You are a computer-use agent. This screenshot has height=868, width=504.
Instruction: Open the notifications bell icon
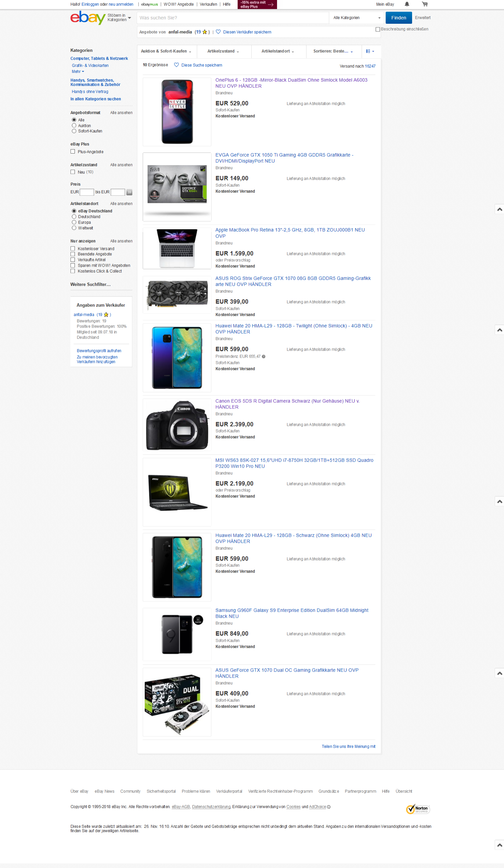tap(407, 4)
